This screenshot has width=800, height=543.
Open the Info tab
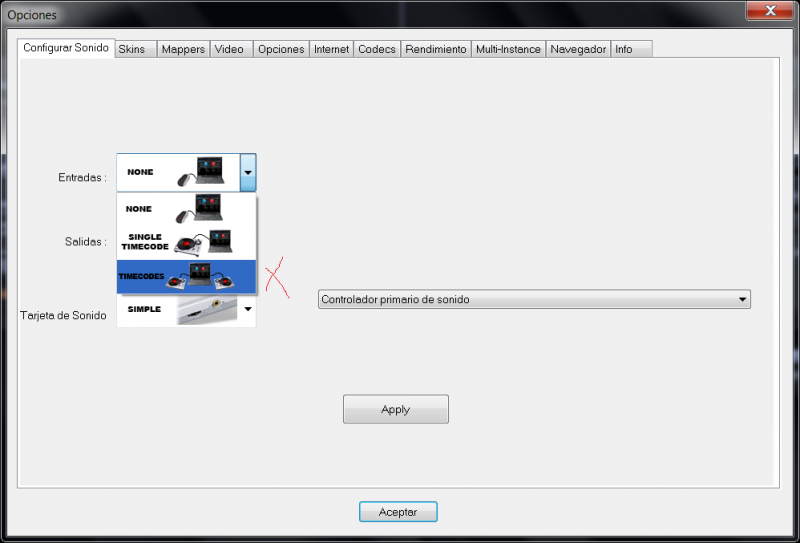[632, 50]
